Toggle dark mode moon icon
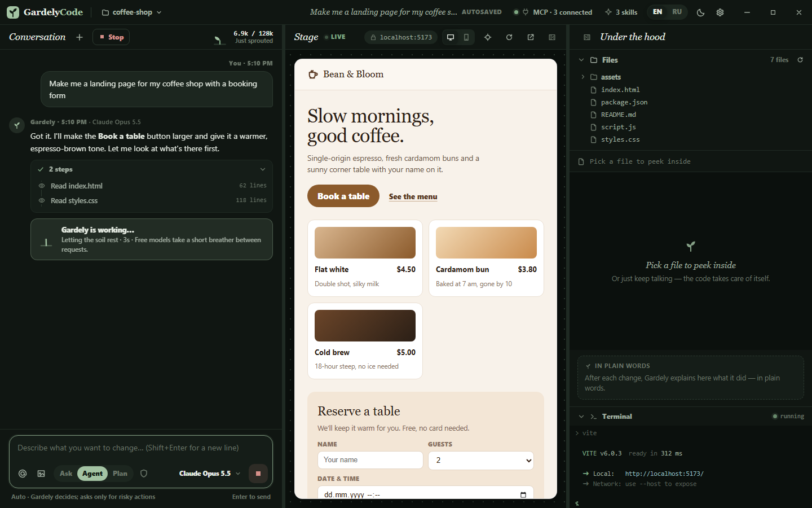The image size is (812, 508). (x=700, y=12)
